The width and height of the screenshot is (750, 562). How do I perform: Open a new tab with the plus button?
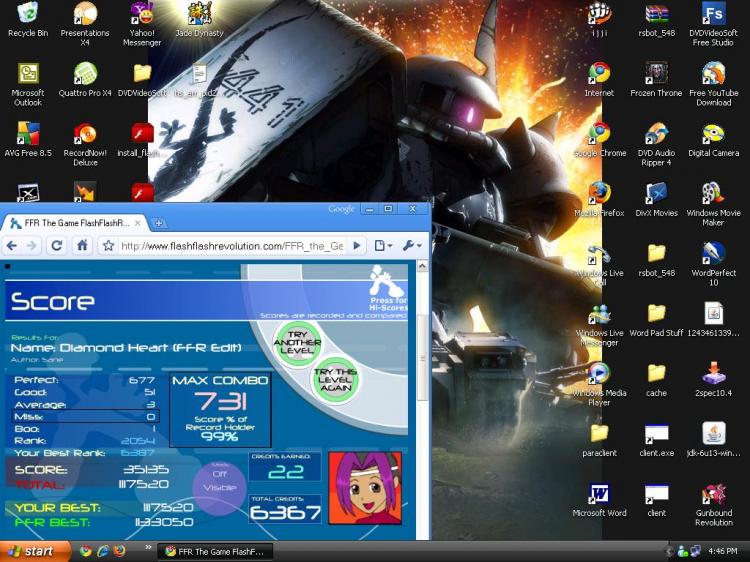point(158,223)
